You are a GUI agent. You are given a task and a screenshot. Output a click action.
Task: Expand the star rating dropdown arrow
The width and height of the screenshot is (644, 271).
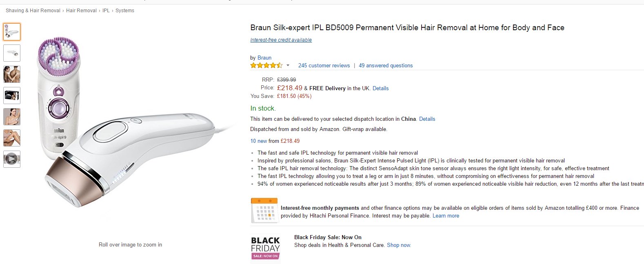pos(288,65)
